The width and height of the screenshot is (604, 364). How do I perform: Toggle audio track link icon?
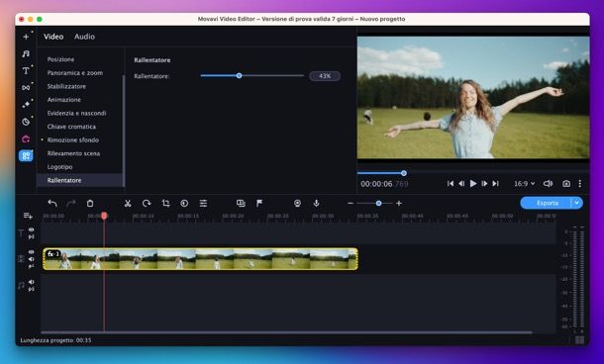tap(32, 289)
